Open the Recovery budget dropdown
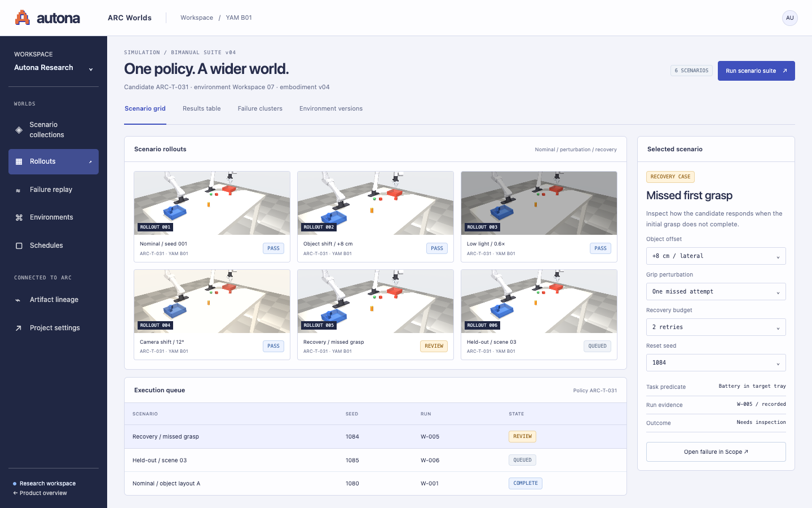The height and width of the screenshot is (508, 812). coord(716,327)
